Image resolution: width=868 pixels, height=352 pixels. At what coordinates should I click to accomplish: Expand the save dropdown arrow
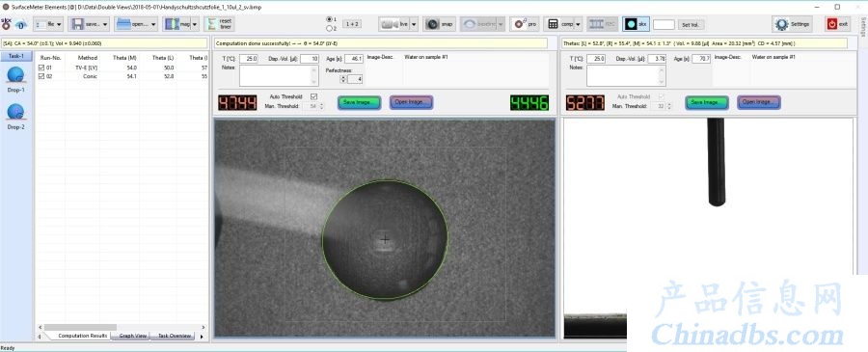tap(104, 24)
